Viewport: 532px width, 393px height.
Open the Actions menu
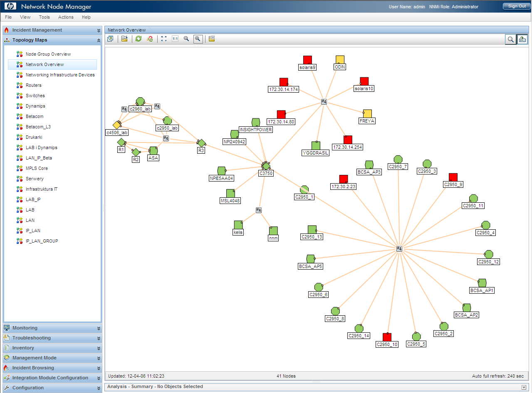click(x=66, y=17)
